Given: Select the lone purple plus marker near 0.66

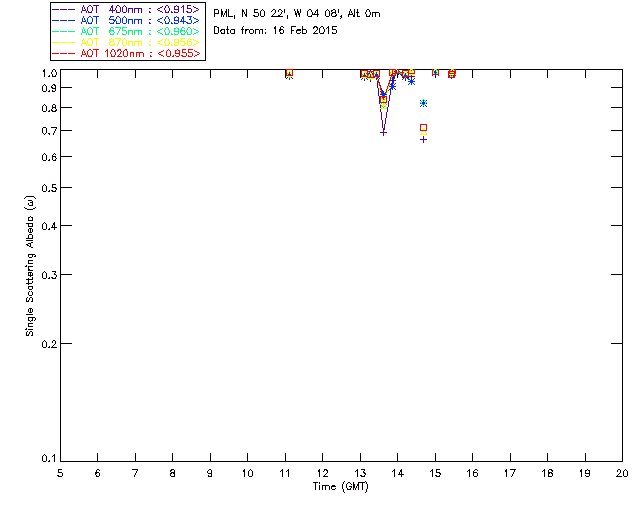Looking at the screenshot, I should click(x=423, y=140).
